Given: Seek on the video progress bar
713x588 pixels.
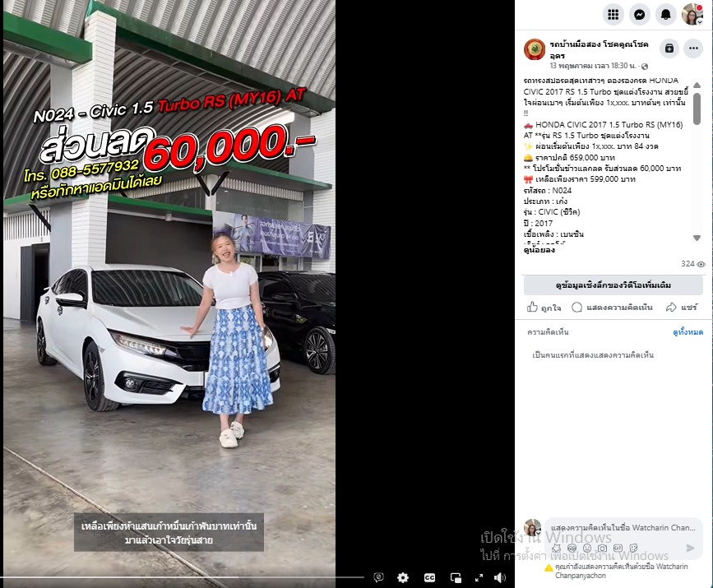Looking at the screenshot, I should [182, 577].
